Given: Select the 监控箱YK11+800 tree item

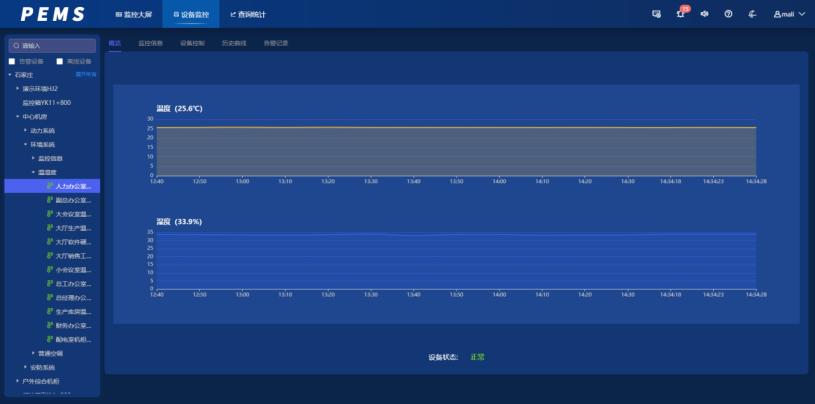Looking at the screenshot, I should click(46, 102).
